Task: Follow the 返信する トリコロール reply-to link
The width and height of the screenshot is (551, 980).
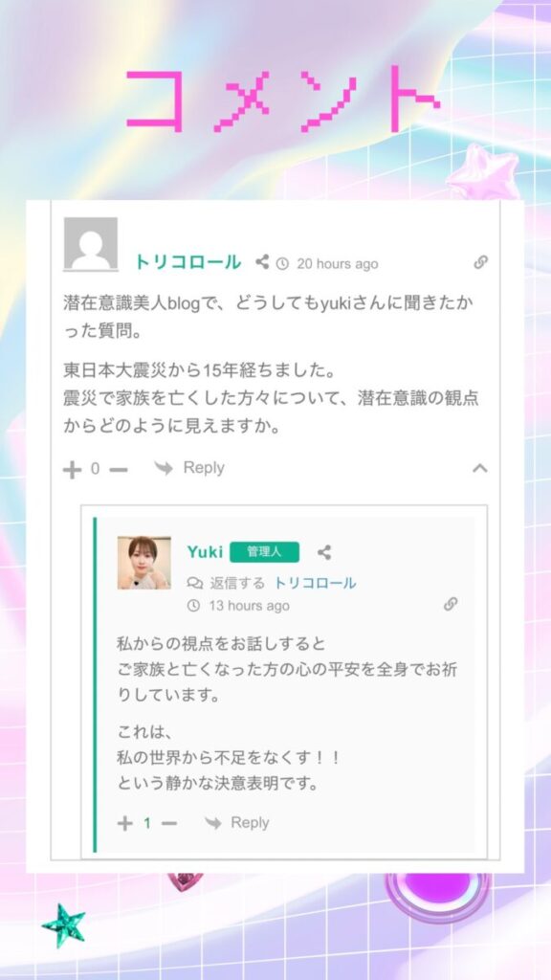Action: [315, 583]
